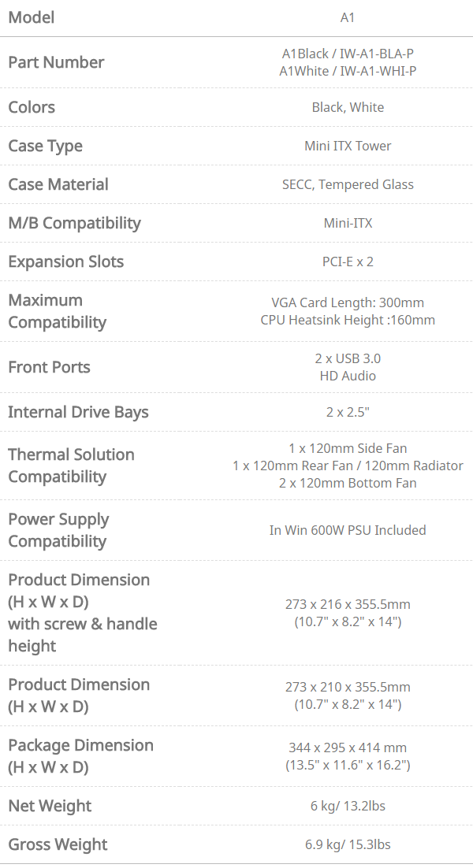Click the M/B Compatibility label
The width and height of the screenshot is (473, 868).
pos(74,223)
